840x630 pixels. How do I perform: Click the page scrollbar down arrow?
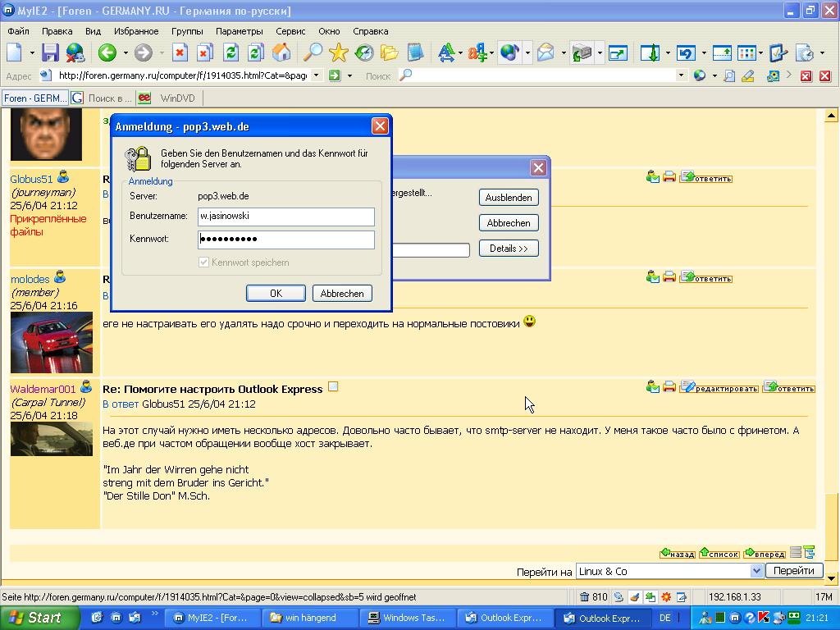tap(831, 578)
